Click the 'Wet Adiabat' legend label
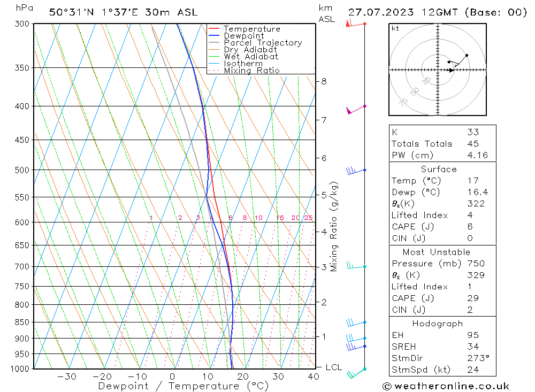The image size is (535, 392). pyautogui.click(x=251, y=57)
